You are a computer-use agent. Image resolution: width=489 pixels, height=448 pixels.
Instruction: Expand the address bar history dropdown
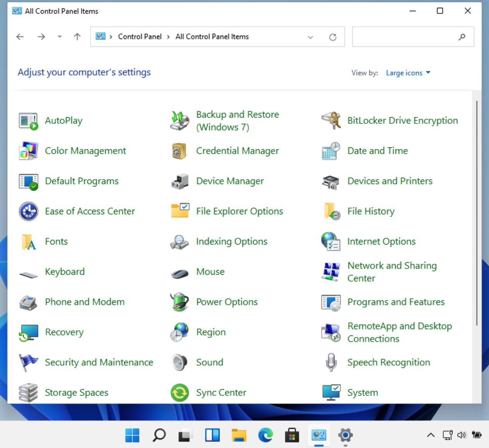[310, 37]
